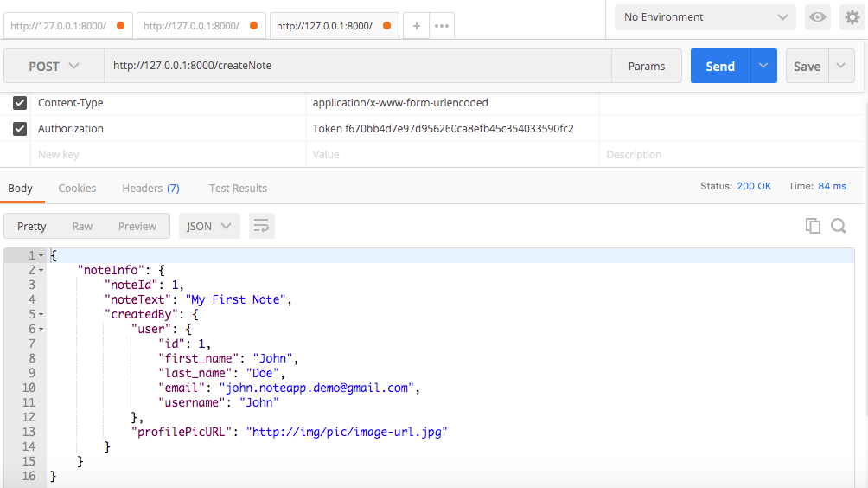Viewport: 868px width, 488px height.
Task: Click the environment quick look eye icon
Action: click(818, 17)
